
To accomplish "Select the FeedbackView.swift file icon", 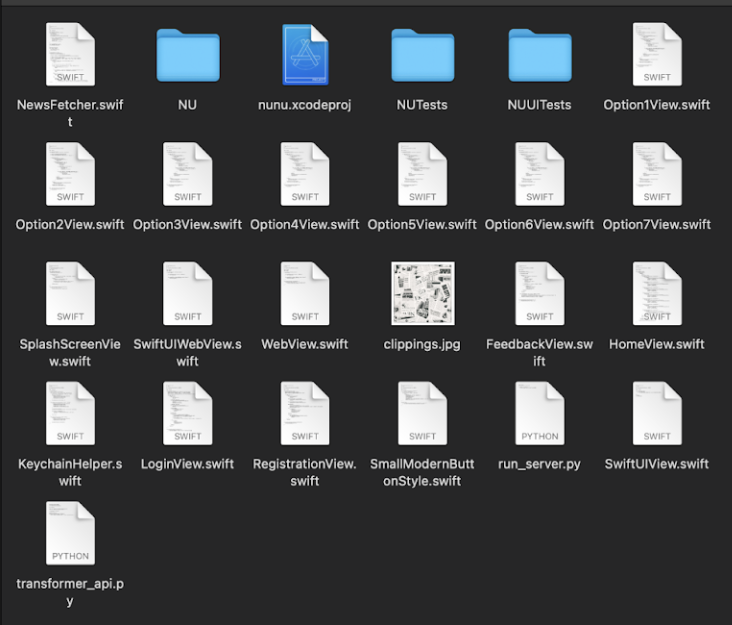I will [x=540, y=294].
